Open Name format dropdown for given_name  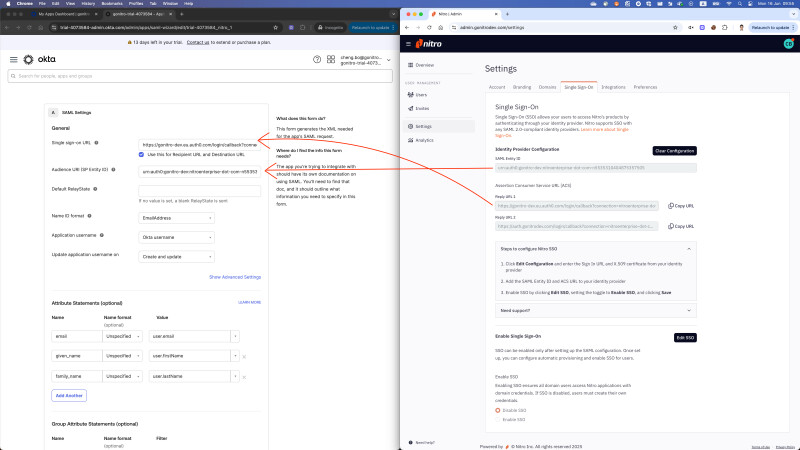(x=122, y=356)
